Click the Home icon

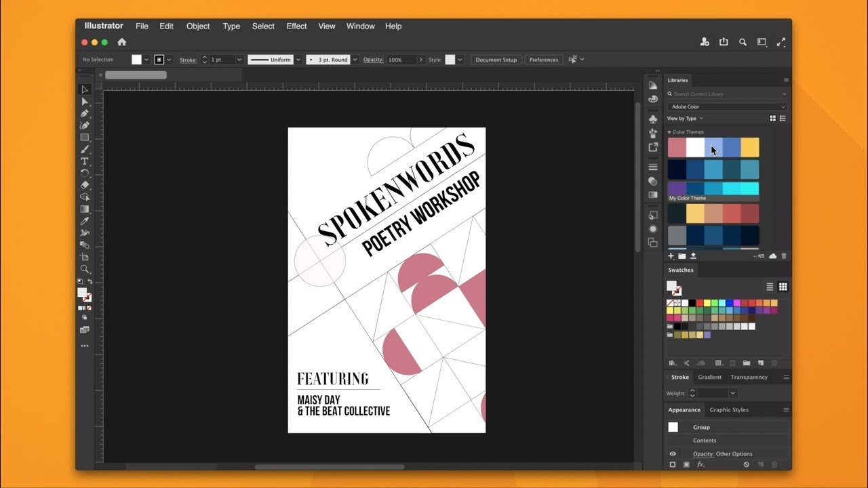122,42
